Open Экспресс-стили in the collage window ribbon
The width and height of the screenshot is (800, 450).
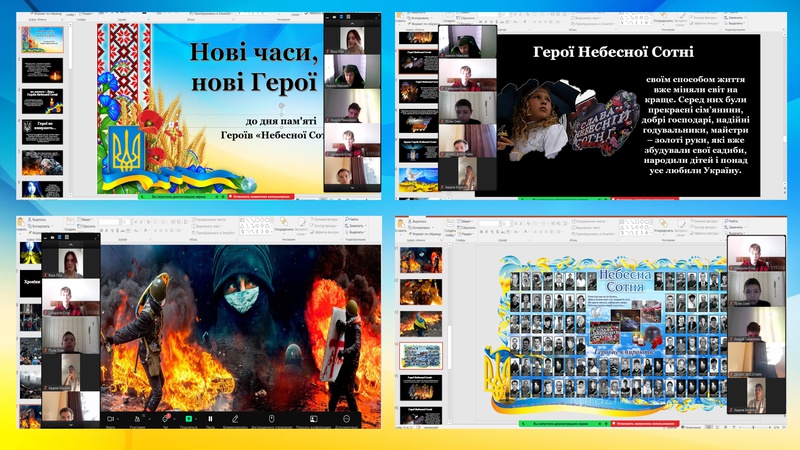(x=681, y=229)
